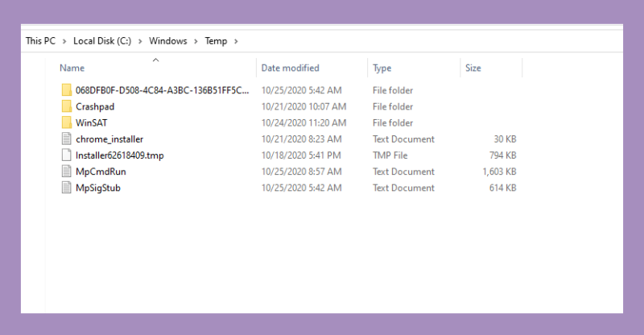Expand the chevron after Temp breadcrumb

[236, 41]
